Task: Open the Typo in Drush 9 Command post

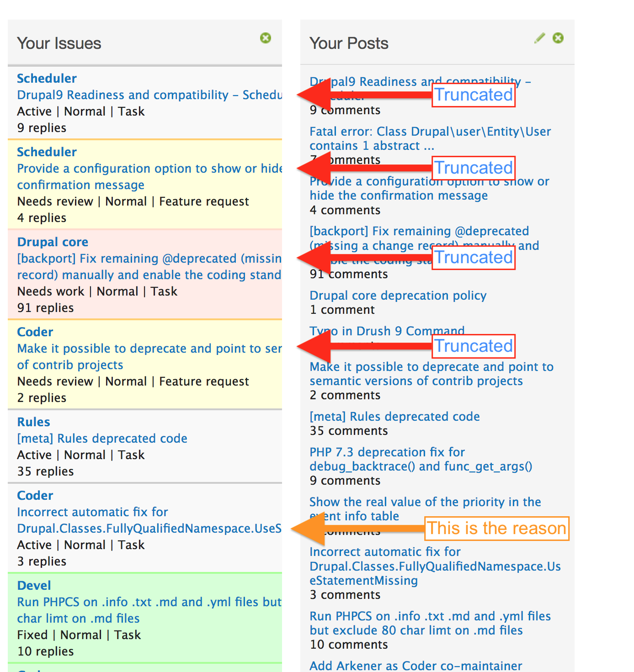Action: point(387,331)
